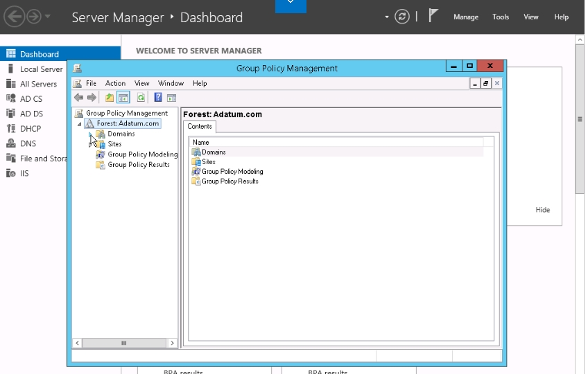Collapse the Forest: Adatum.com node

click(80, 124)
